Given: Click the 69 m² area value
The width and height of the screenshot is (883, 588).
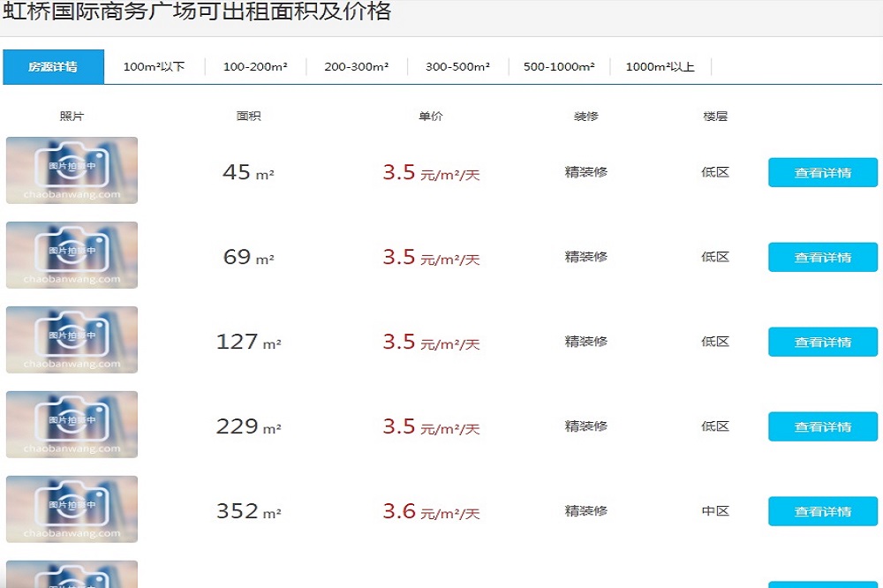Looking at the screenshot, I should (248, 257).
